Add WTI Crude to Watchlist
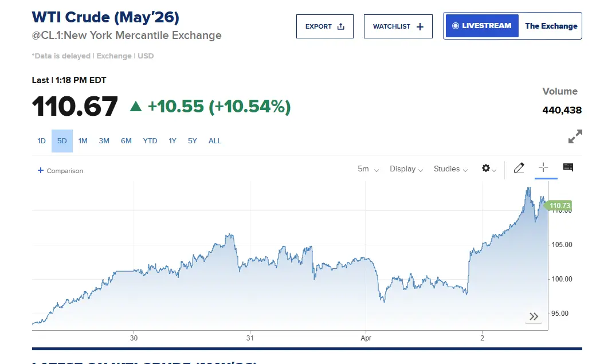 pos(398,26)
